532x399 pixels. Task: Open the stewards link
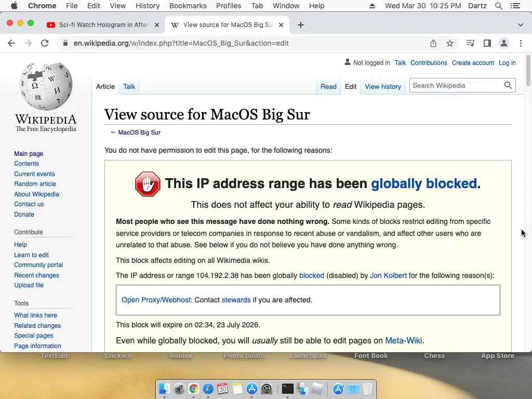coord(236,300)
